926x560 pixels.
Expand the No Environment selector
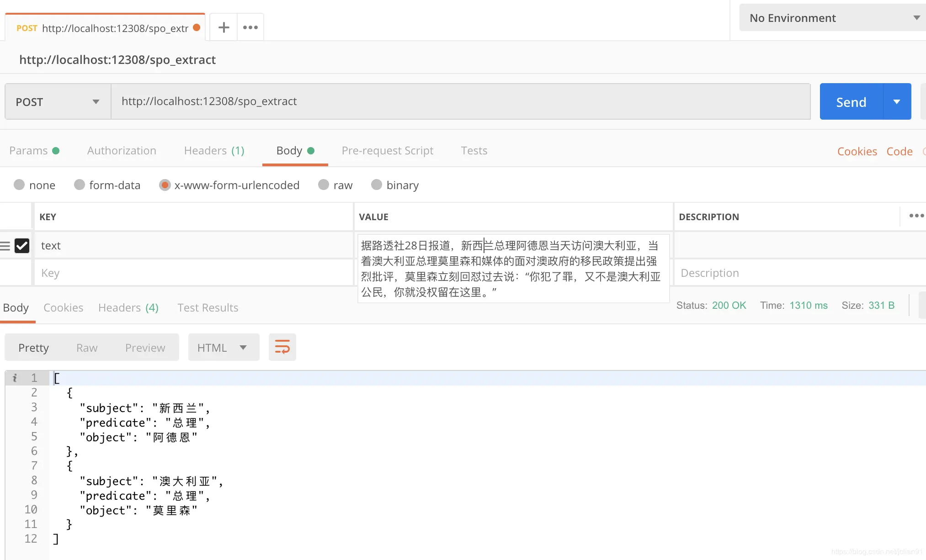832,18
